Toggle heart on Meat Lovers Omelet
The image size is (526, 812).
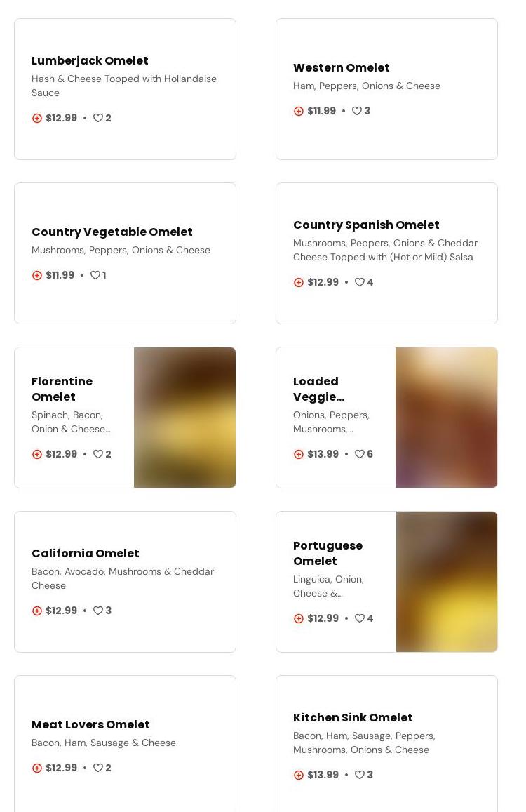(98, 768)
